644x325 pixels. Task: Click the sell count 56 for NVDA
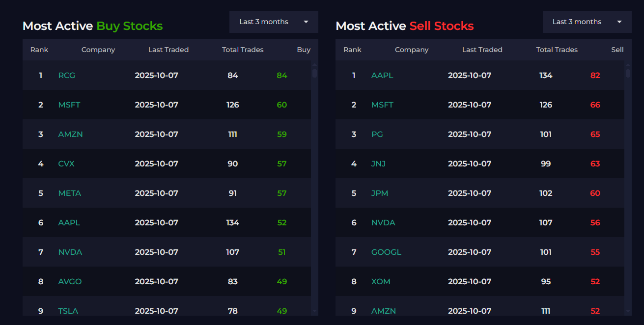point(595,223)
